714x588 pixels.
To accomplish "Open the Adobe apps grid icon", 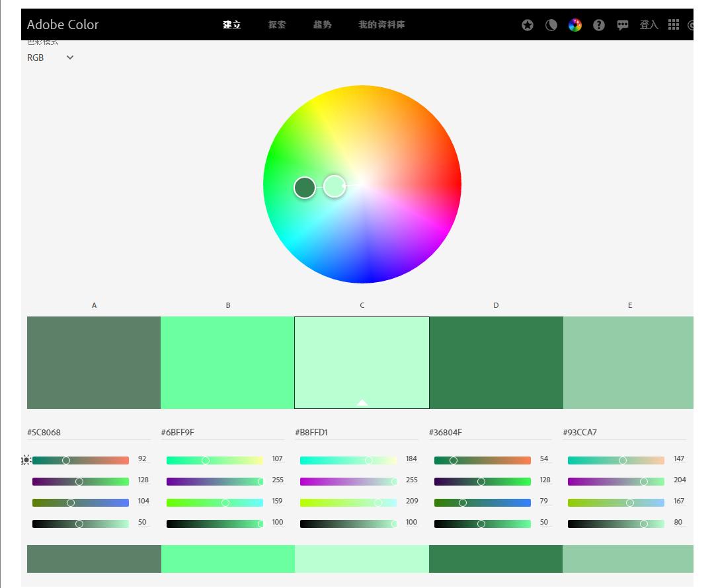I will [x=673, y=25].
